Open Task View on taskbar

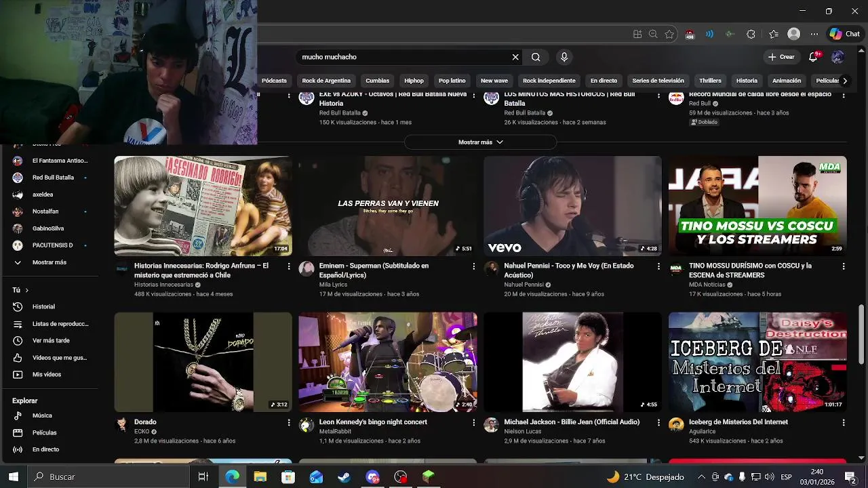click(x=203, y=476)
